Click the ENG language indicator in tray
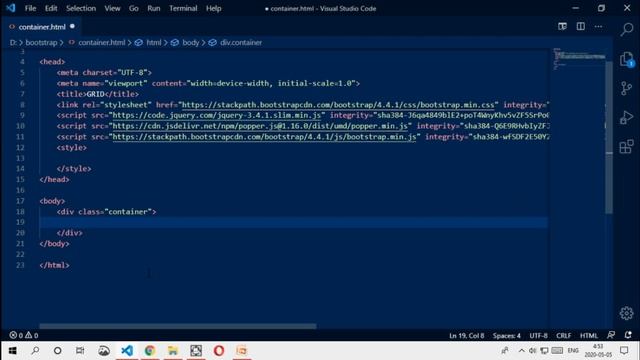 [573, 351]
